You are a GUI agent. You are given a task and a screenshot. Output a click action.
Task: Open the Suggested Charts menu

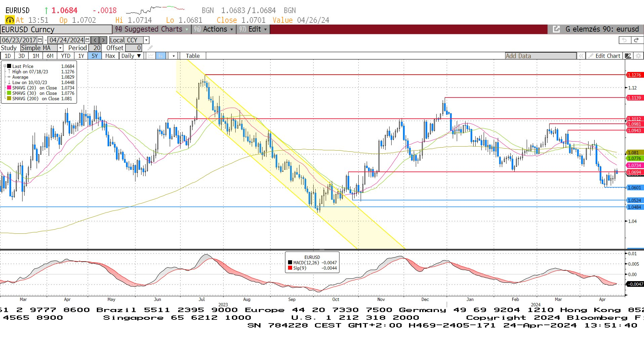click(x=152, y=29)
